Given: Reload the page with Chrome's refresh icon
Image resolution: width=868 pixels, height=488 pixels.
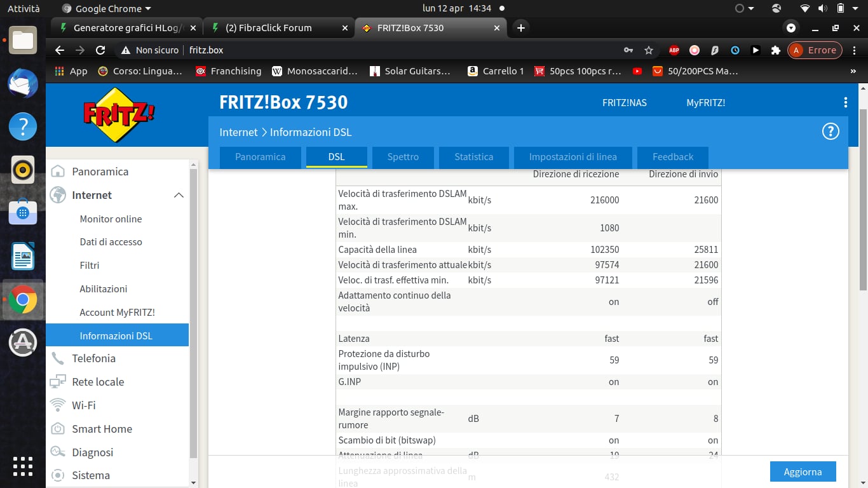Looking at the screenshot, I should (100, 50).
